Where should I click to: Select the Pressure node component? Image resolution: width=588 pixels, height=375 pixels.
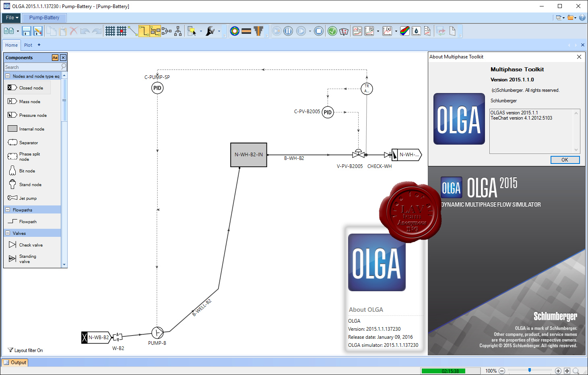pos(28,115)
